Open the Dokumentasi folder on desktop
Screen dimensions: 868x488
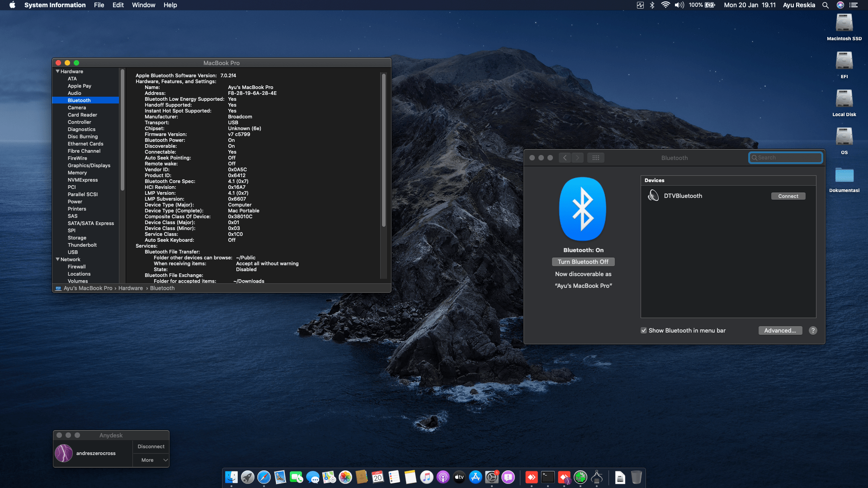tap(844, 176)
